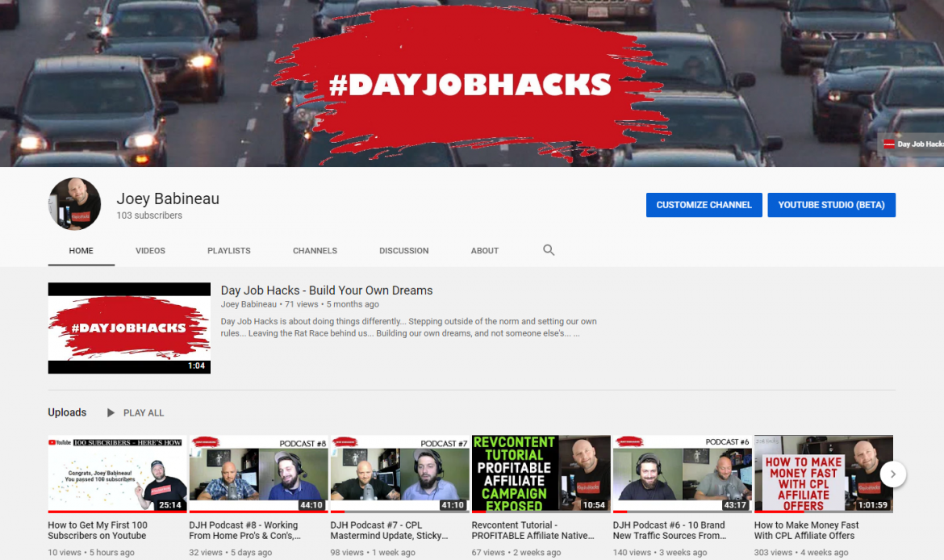944x560 pixels.
Task: Play the #DAYJOBHACKS trailer video thumbnail
Action: tap(129, 328)
